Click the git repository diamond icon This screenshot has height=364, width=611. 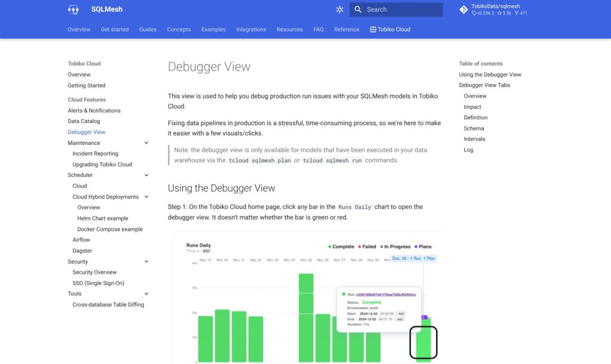click(463, 10)
